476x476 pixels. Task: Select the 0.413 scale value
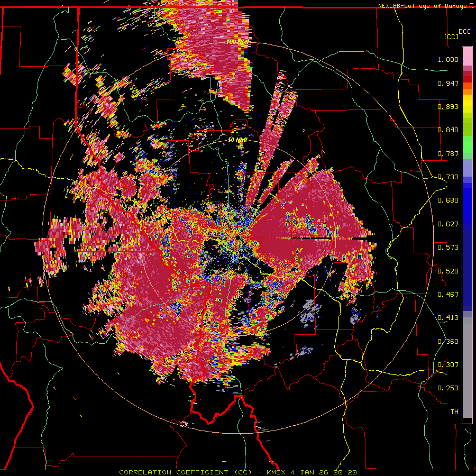pos(448,318)
